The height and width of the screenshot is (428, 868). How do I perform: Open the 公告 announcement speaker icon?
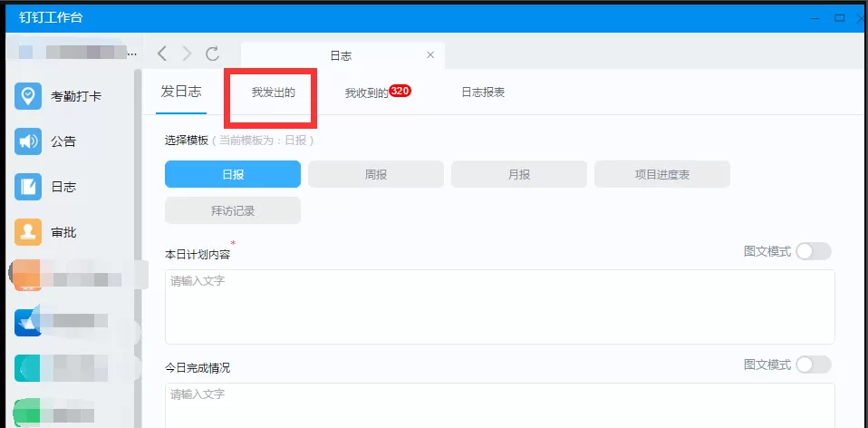tap(28, 141)
